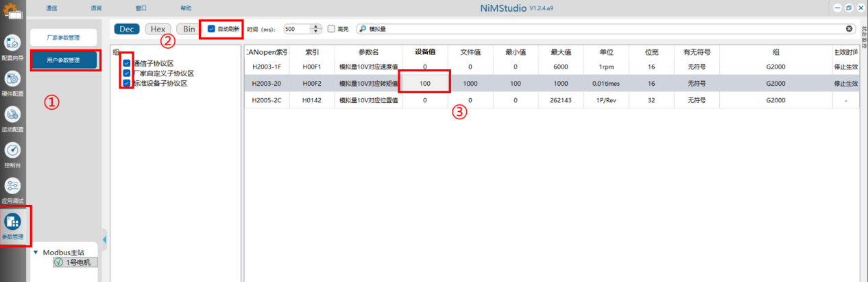Enable the 高亮 highlight checkbox
This screenshot has height=282, width=868.
coord(331,30)
